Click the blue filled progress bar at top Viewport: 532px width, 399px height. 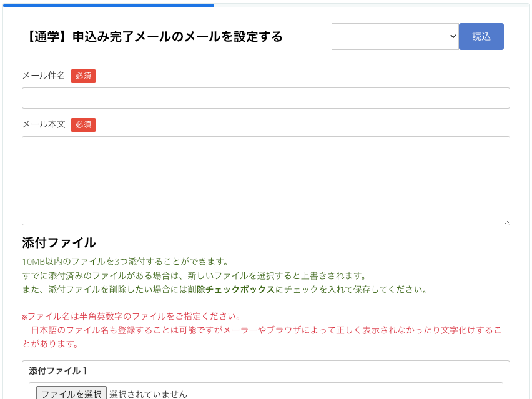[x=107, y=5]
